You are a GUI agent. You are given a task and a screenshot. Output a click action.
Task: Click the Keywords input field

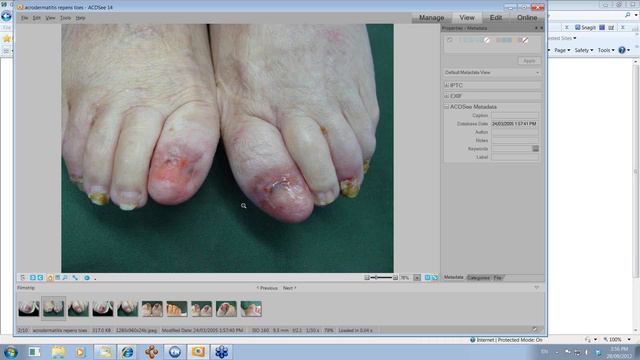511,149
